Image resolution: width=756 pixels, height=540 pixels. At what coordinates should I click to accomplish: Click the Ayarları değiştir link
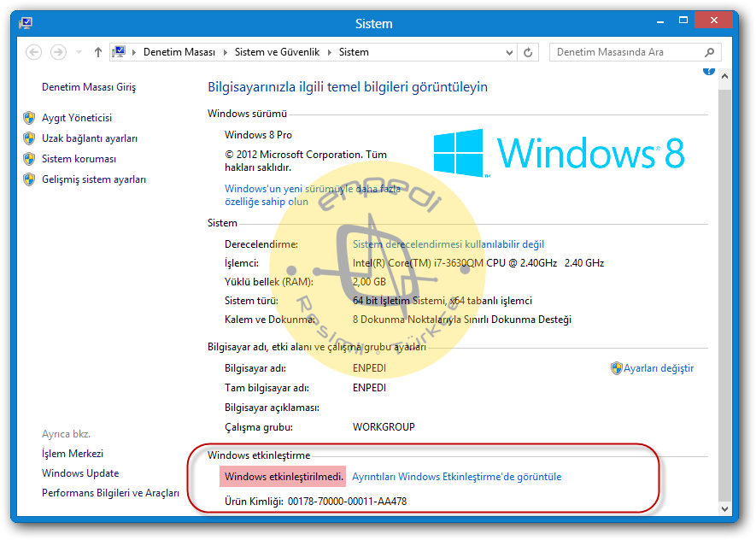(x=659, y=368)
